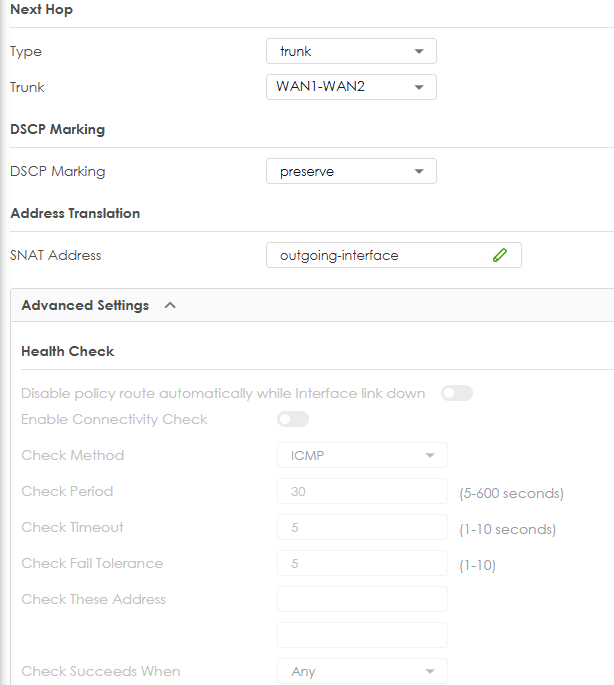Click the Check Timeout input field
The width and height of the screenshot is (614, 685).
click(x=362, y=527)
